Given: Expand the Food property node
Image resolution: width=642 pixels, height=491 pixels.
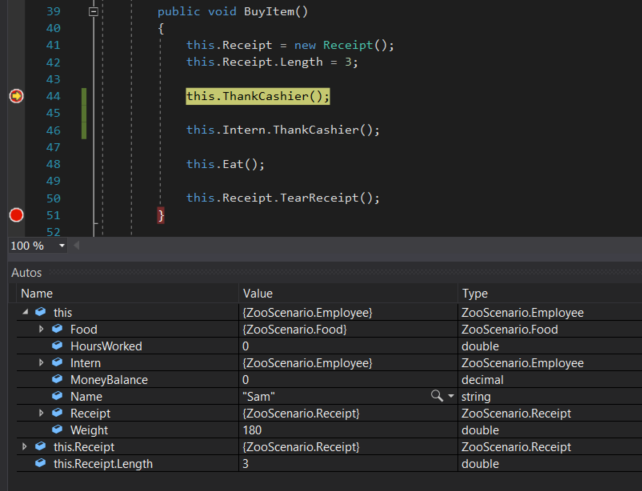Looking at the screenshot, I should pos(41,330).
